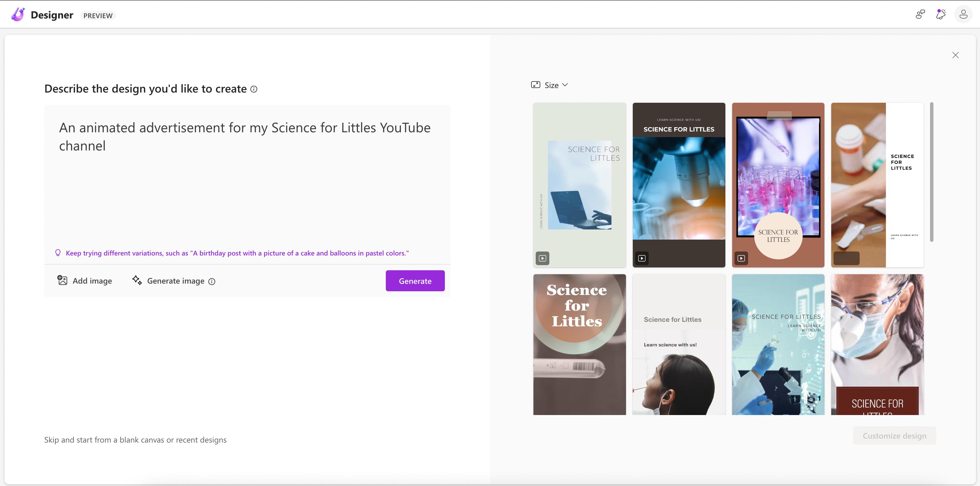Open the celebration notifications icon

[941, 15]
